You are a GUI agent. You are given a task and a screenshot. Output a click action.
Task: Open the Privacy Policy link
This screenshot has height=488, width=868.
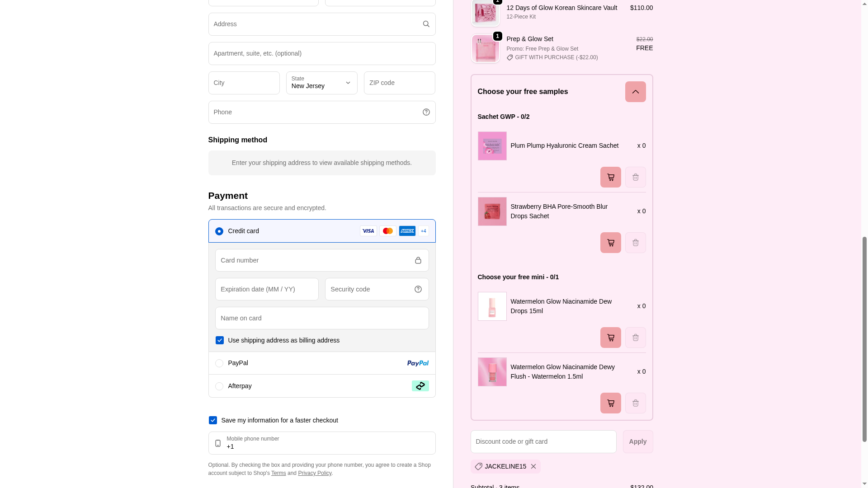(315, 473)
